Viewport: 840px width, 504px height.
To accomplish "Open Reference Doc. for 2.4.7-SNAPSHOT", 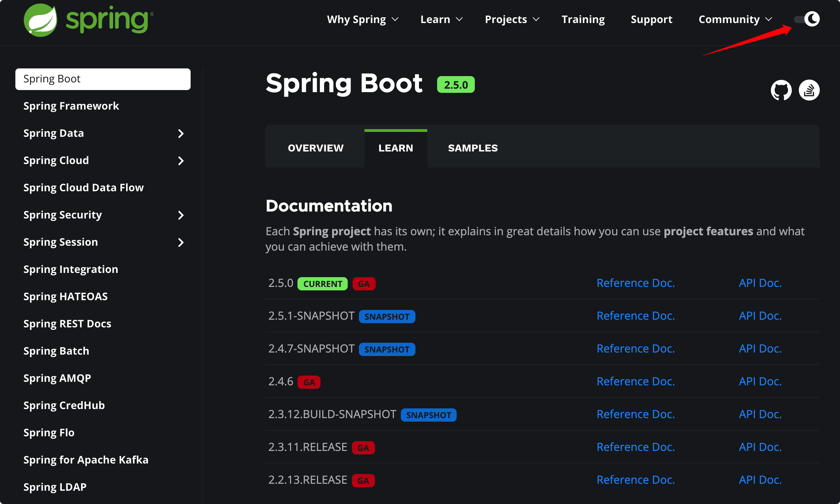I will pyautogui.click(x=636, y=348).
